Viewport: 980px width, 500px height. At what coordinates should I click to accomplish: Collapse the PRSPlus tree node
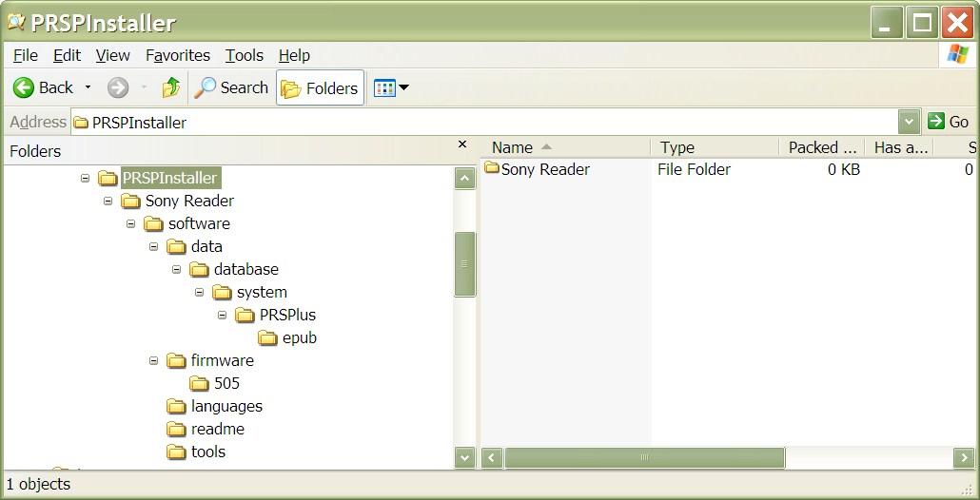222,316
